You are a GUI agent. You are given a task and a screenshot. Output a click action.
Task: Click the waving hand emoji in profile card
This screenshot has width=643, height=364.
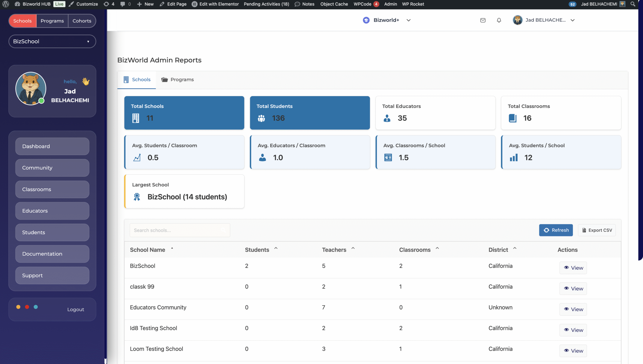coord(86,81)
